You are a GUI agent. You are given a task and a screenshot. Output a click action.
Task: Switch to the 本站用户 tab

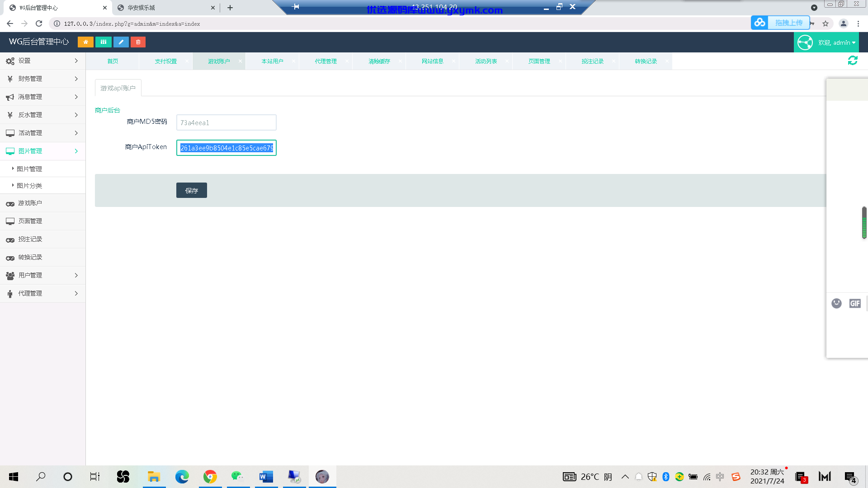point(273,61)
